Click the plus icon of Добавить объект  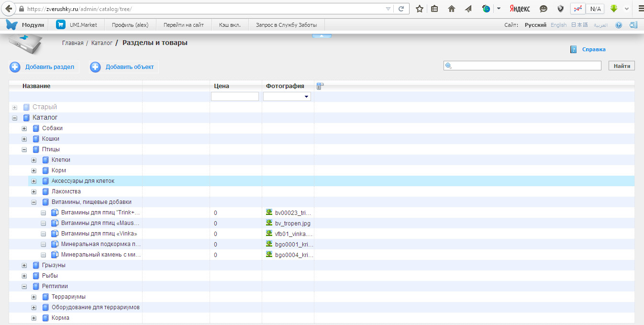tap(96, 67)
